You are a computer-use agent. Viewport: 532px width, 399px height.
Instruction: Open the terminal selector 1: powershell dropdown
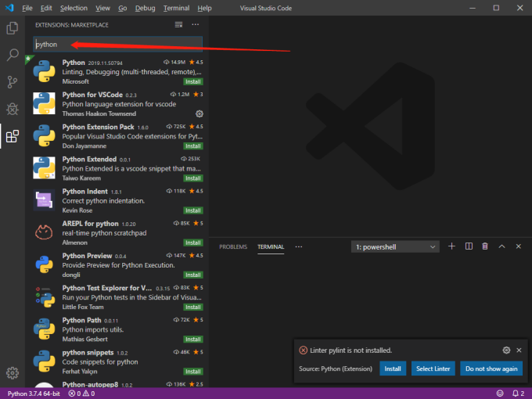click(395, 246)
